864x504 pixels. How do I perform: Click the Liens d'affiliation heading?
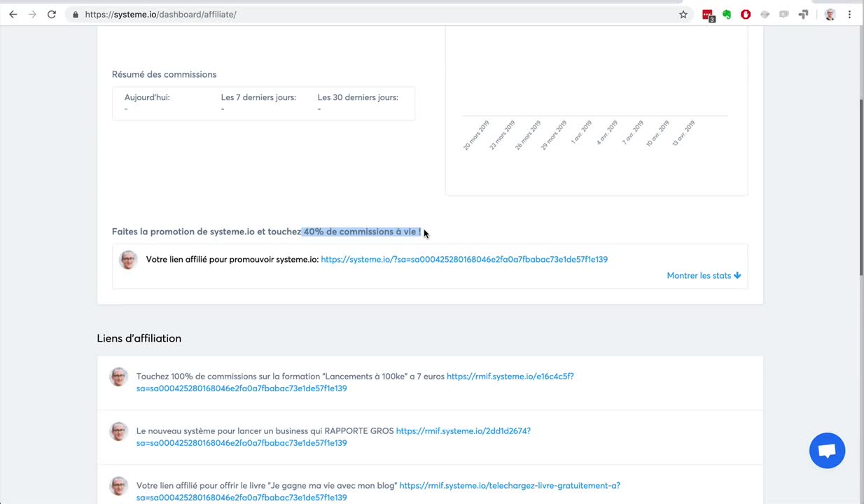point(139,338)
